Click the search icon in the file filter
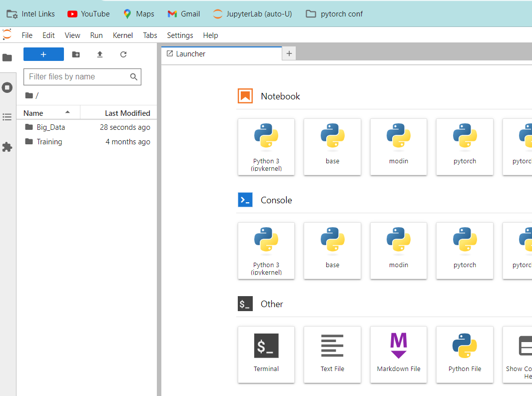532x396 pixels. tap(134, 77)
